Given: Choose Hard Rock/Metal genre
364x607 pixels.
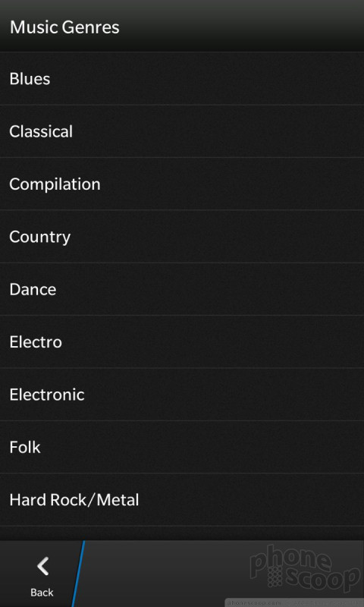Looking at the screenshot, I should tap(182, 500).
